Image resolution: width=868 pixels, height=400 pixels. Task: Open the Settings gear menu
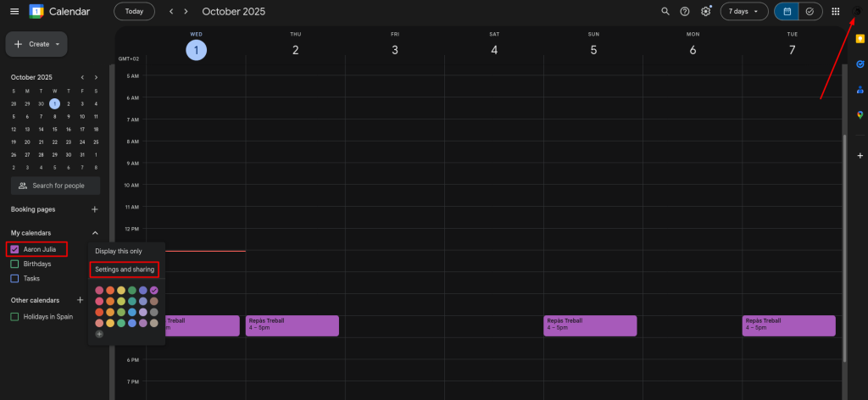(706, 11)
